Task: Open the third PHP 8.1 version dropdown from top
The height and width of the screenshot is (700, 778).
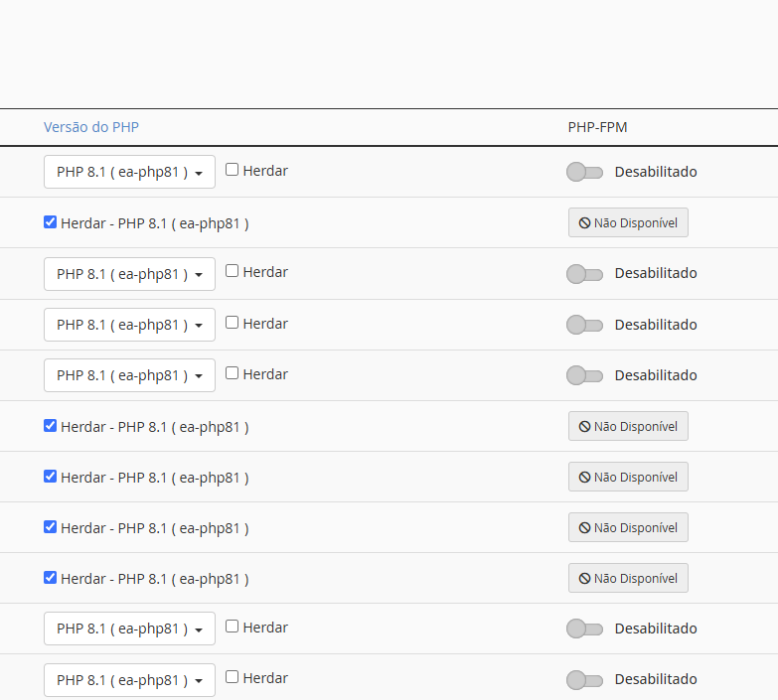Action: pyautogui.click(x=129, y=325)
